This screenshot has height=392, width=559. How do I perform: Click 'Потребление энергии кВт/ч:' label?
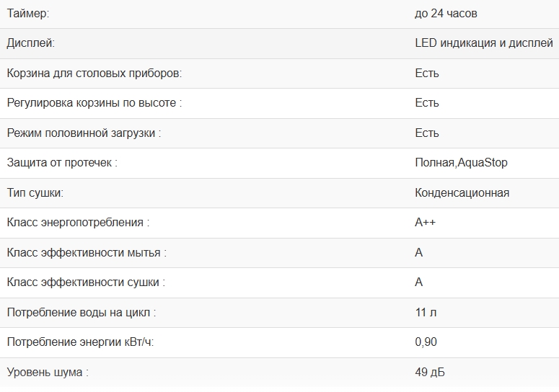point(80,342)
